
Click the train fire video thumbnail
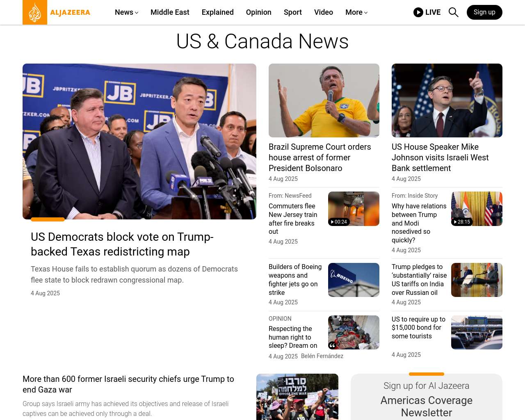coord(354,209)
